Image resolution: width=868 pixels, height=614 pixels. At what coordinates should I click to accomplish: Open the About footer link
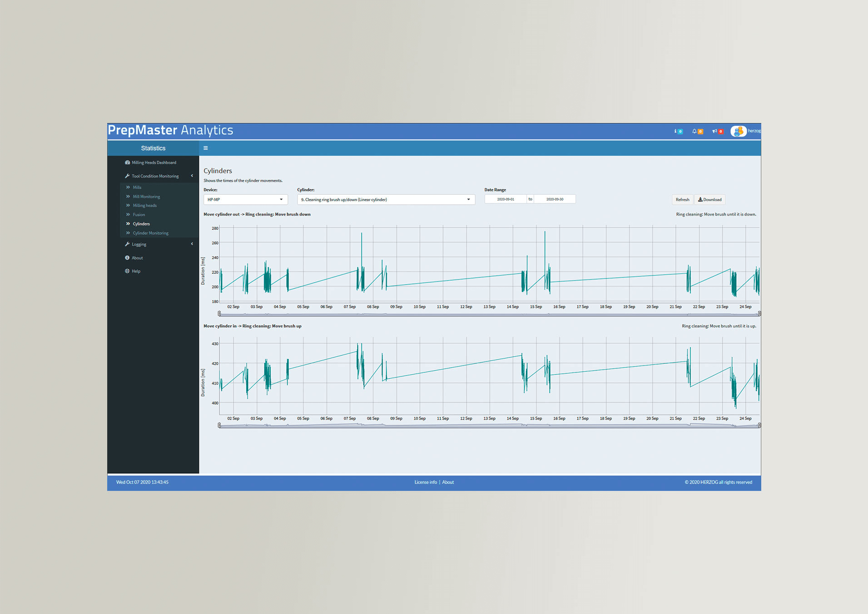(x=448, y=482)
